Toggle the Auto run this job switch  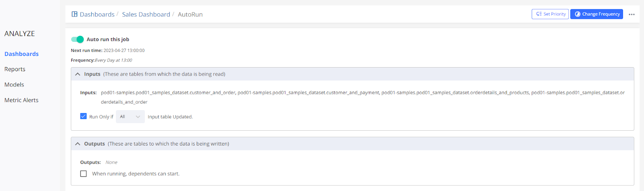[77, 39]
